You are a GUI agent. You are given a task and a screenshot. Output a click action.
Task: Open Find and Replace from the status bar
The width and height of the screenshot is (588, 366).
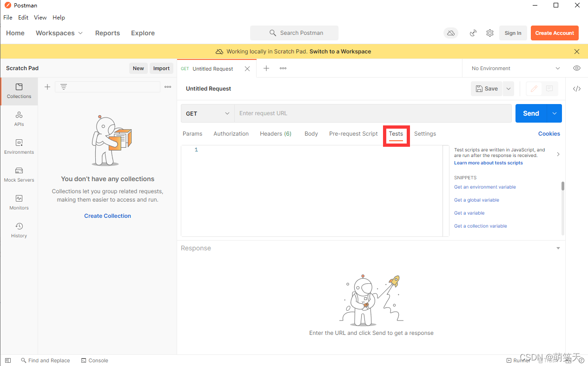(45, 360)
